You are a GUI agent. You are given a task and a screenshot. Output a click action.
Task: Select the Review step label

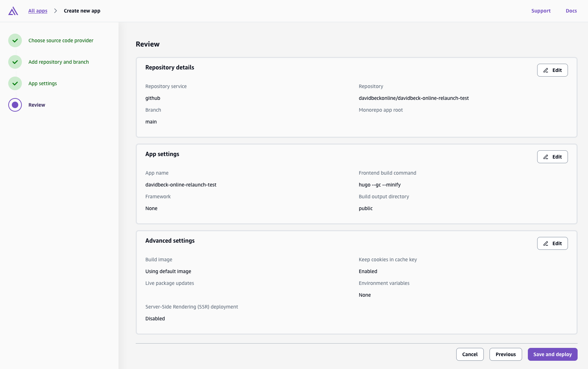tap(37, 105)
